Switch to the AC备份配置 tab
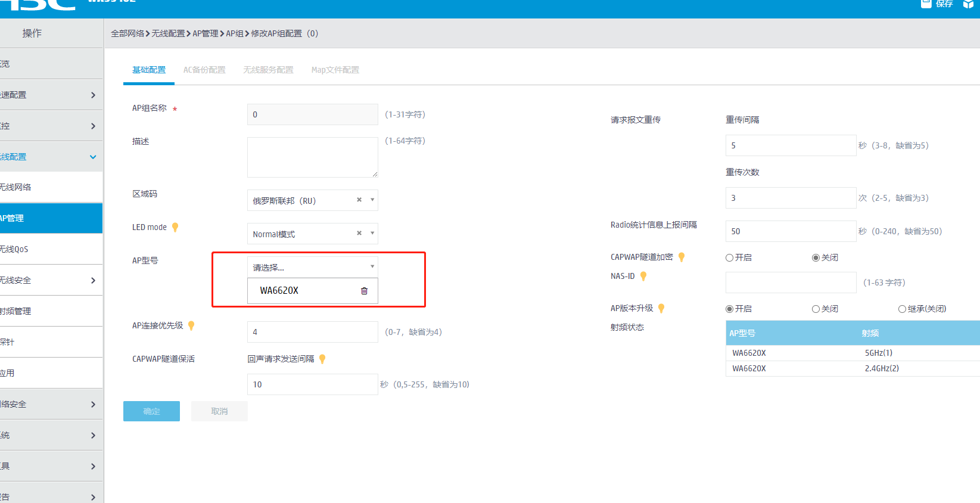 204,70
